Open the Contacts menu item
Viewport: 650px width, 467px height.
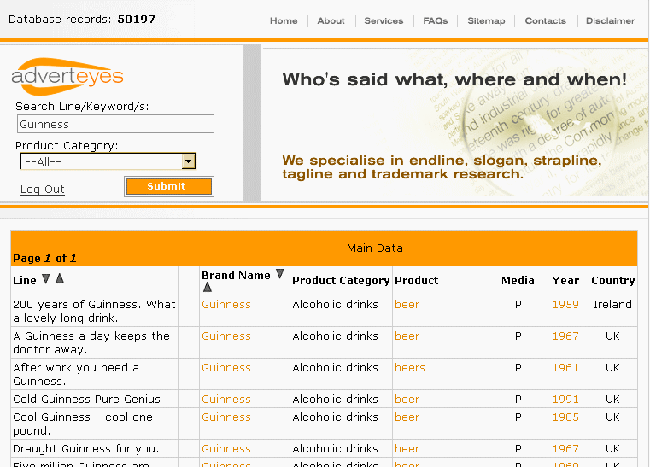click(x=545, y=21)
